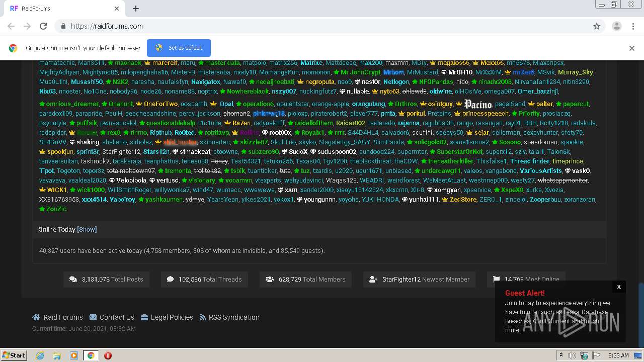Open user Zooperbuu's profile

545,200
